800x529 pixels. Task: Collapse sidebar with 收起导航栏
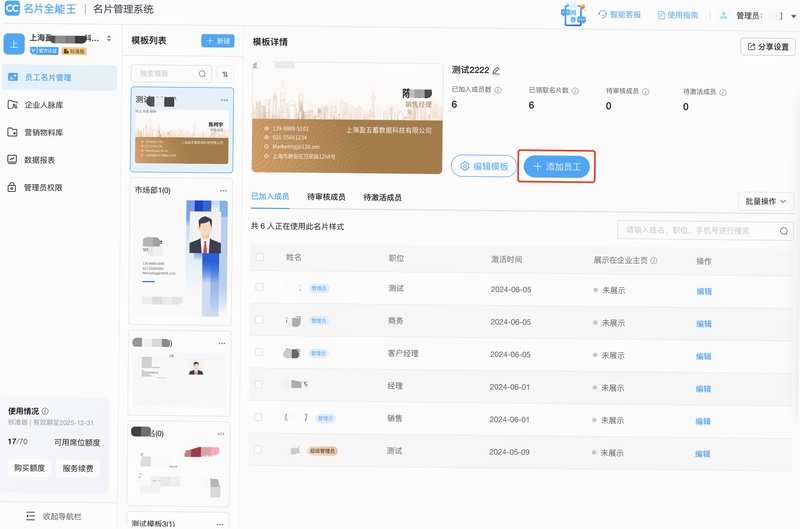pyautogui.click(x=54, y=516)
